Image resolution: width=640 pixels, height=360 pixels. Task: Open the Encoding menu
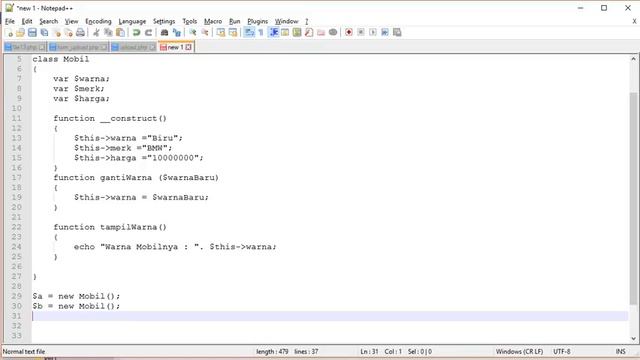coord(98,21)
